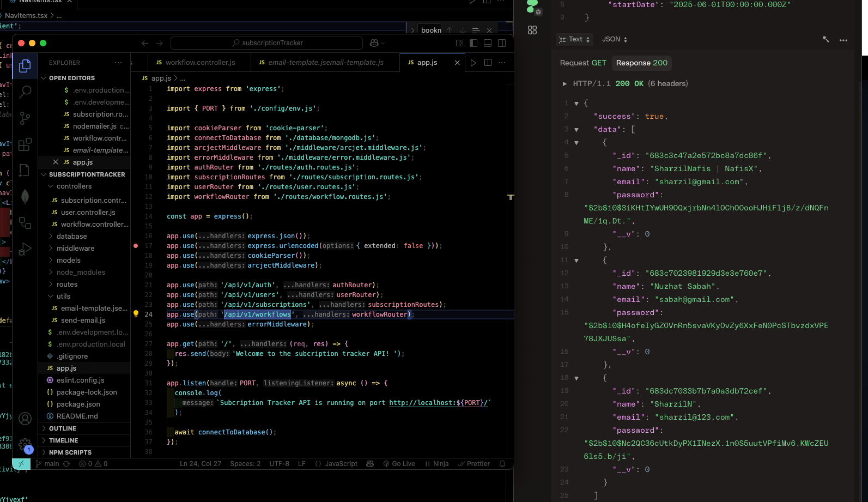868x502 pixels.
Task: Open the Source Control view
Action: pyautogui.click(x=25, y=118)
